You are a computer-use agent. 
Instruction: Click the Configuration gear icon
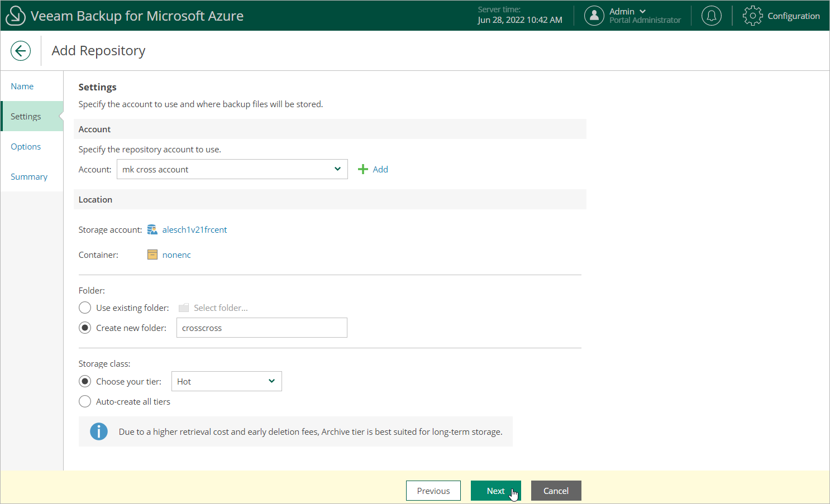[752, 16]
